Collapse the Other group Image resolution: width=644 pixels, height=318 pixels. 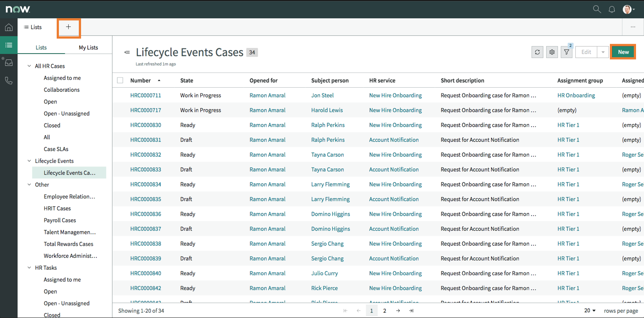point(30,185)
